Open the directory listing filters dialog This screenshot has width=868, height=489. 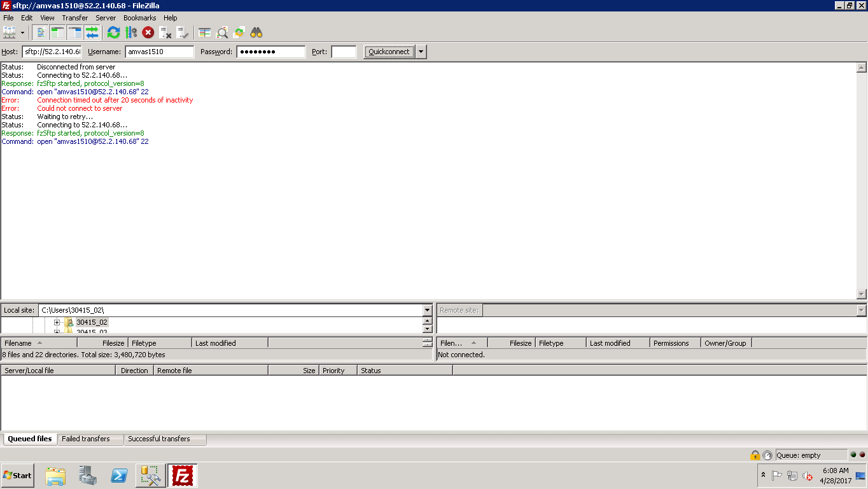[204, 32]
